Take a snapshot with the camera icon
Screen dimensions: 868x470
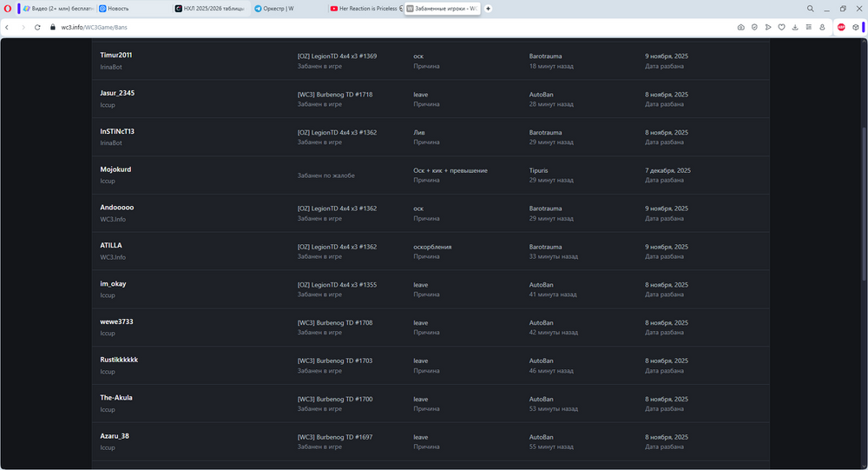(740, 27)
